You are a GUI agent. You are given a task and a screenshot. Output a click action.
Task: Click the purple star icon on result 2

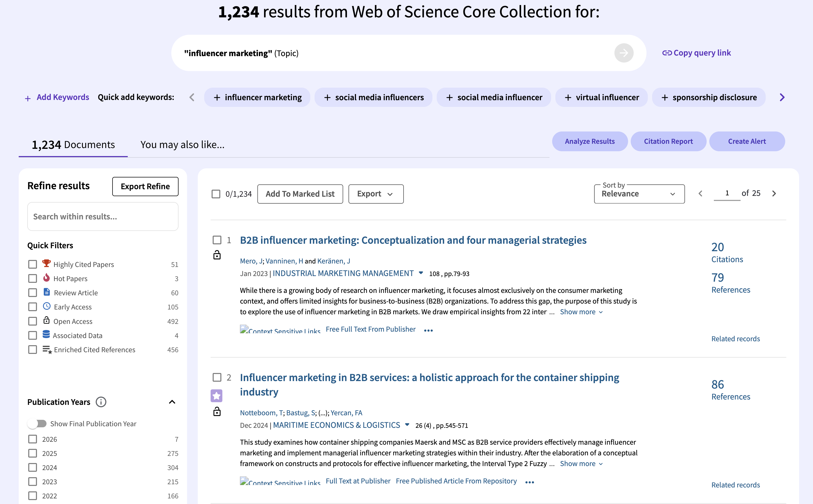(216, 396)
